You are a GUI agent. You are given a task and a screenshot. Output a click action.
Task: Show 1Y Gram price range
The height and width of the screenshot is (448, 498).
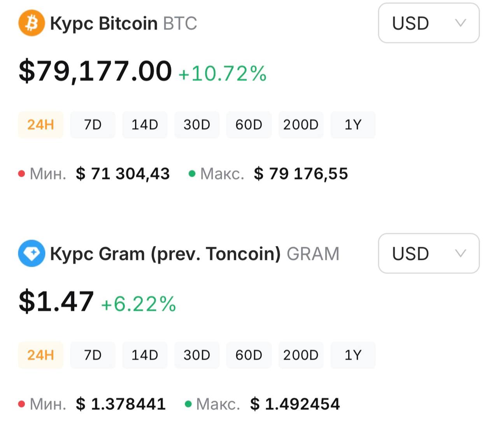[353, 355]
